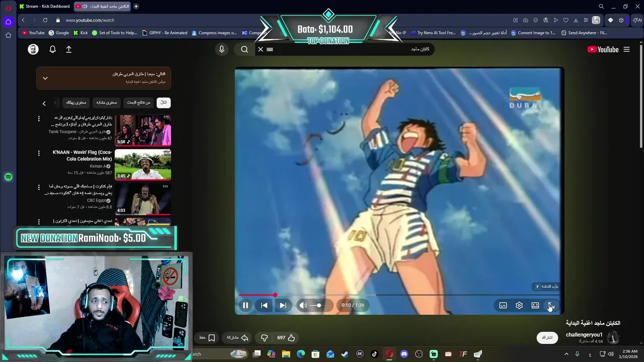
Task: Open the challengeryou1 channel name
Action: pos(584,335)
